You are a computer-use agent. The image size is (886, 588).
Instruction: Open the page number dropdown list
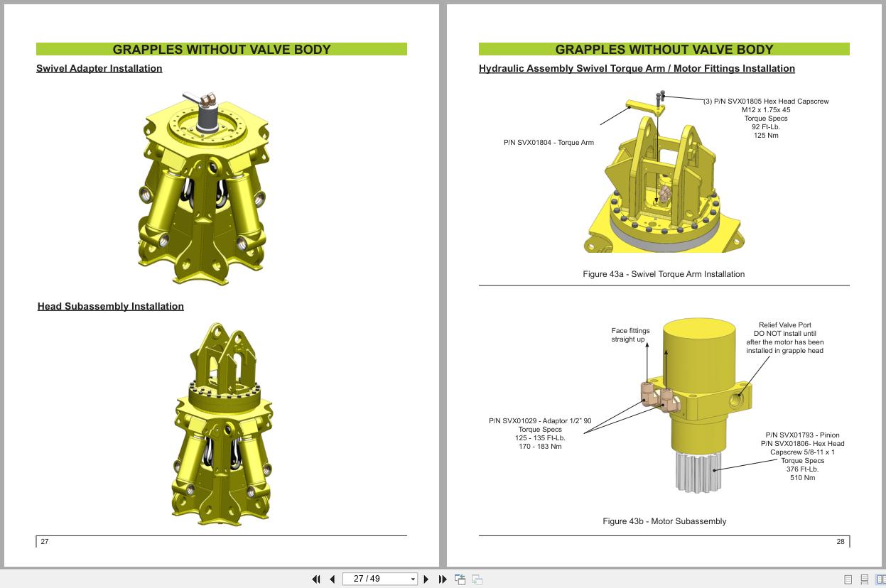click(412, 579)
